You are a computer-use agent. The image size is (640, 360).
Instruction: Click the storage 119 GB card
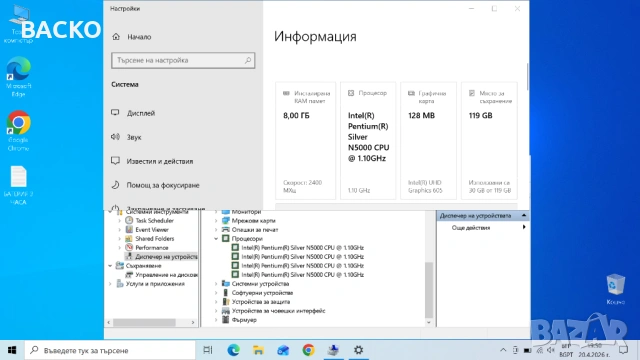[x=489, y=140]
